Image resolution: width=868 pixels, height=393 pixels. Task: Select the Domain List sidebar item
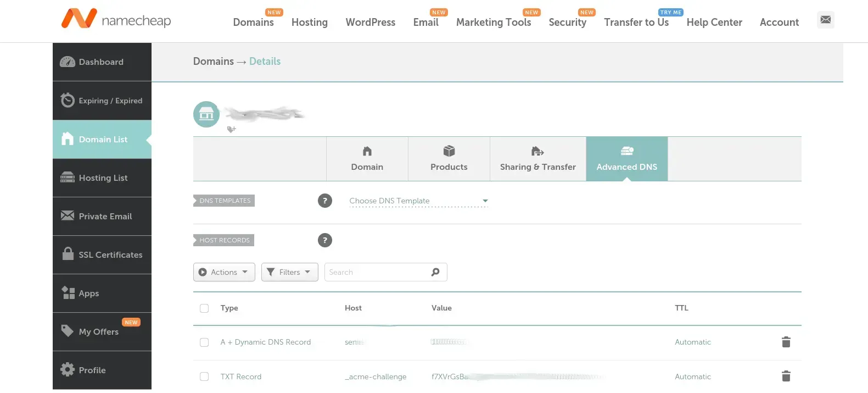click(102, 139)
